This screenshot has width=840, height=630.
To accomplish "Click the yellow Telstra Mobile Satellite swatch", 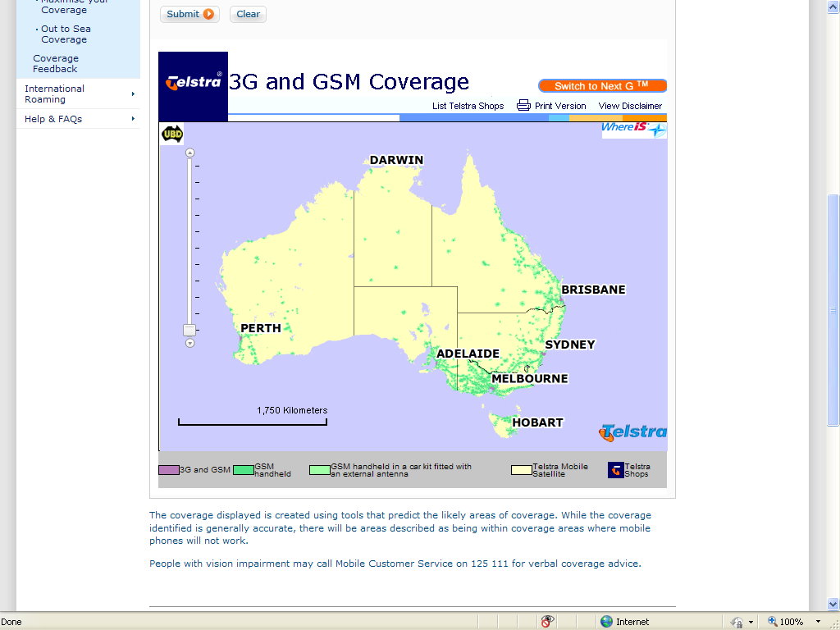I will (x=521, y=470).
